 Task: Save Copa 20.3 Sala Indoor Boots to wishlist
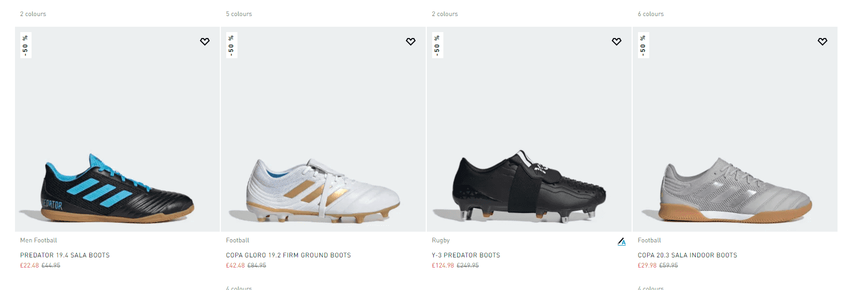(x=823, y=42)
